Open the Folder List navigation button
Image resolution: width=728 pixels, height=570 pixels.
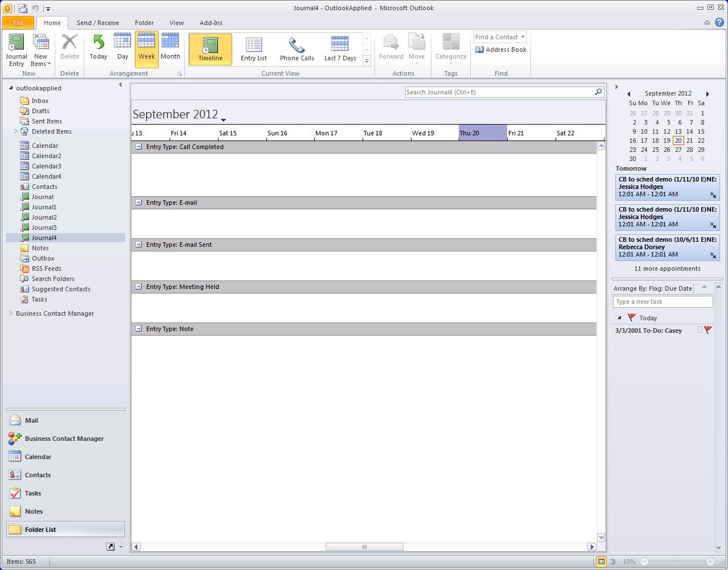(x=65, y=530)
